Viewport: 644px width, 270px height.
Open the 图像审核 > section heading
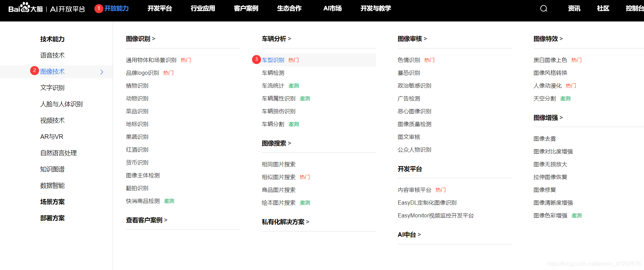coord(412,39)
